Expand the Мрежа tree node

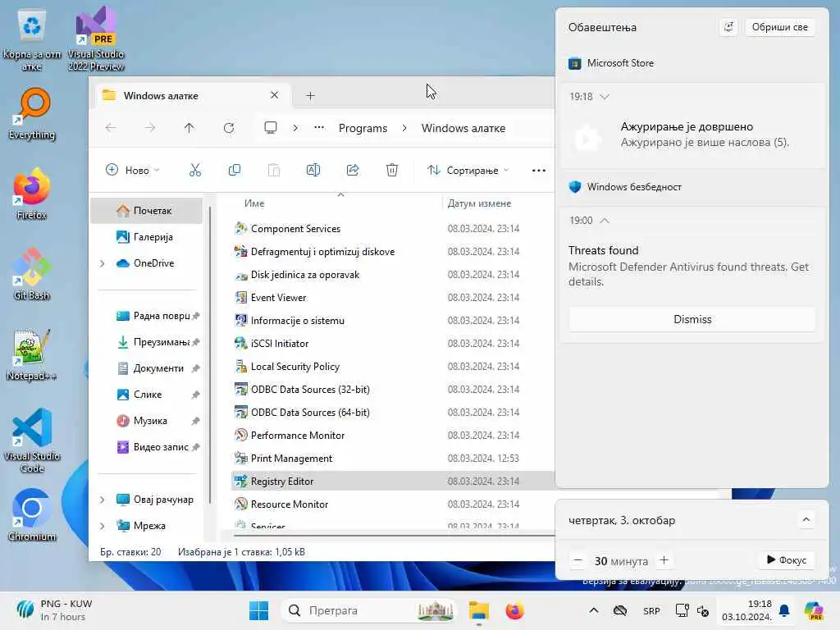pyautogui.click(x=103, y=526)
